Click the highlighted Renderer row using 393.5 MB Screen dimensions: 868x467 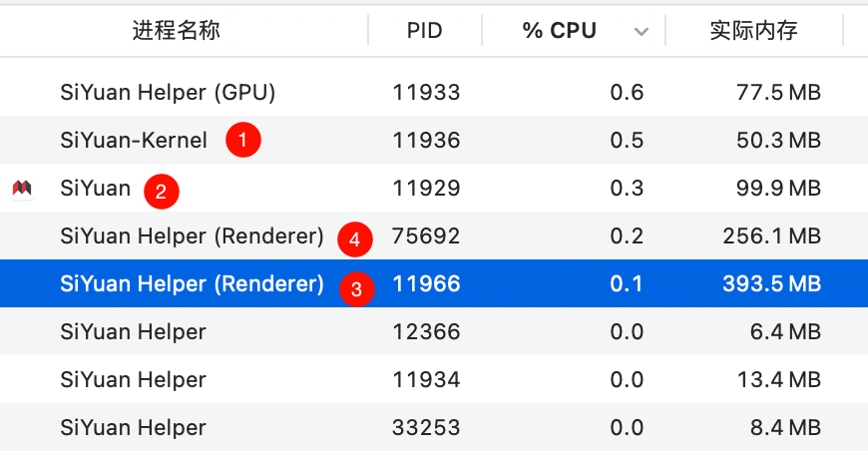192,284
